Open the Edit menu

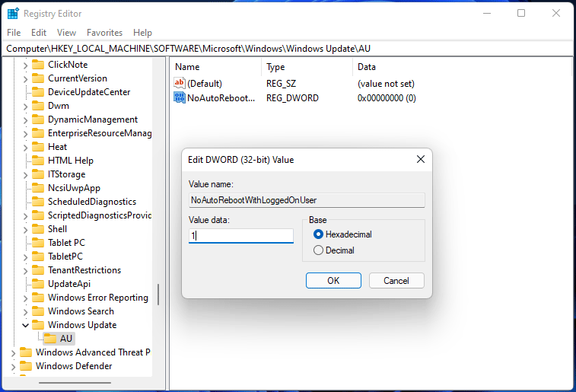39,33
